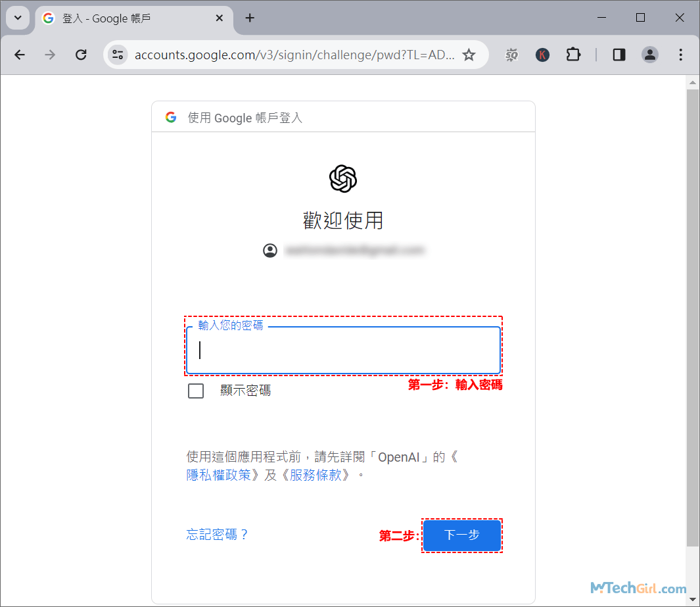This screenshot has height=607, width=700.
Task: Open the Extensions puzzle-piece menu
Action: tap(573, 55)
